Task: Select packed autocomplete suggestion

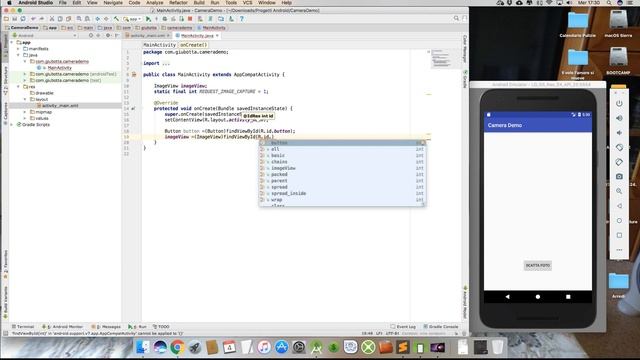Action: [342, 174]
